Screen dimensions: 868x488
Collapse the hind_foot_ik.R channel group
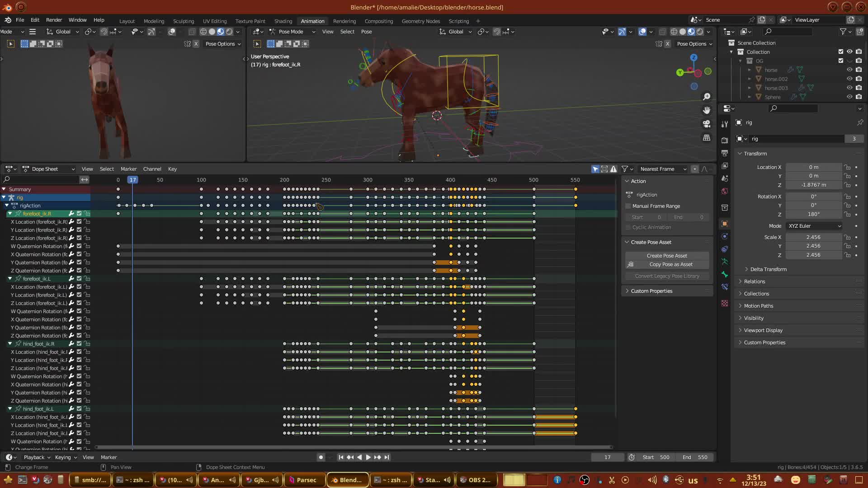click(x=10, y=344)
